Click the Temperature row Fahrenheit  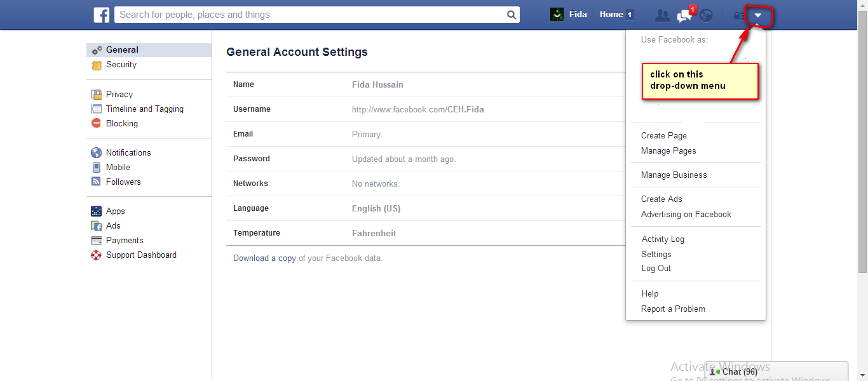(x=374, y=233)
